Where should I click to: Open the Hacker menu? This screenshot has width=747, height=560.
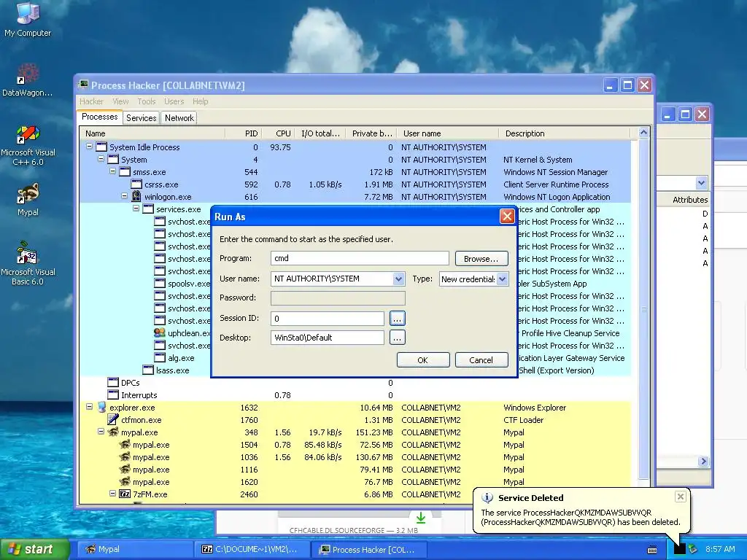point(91,101)
